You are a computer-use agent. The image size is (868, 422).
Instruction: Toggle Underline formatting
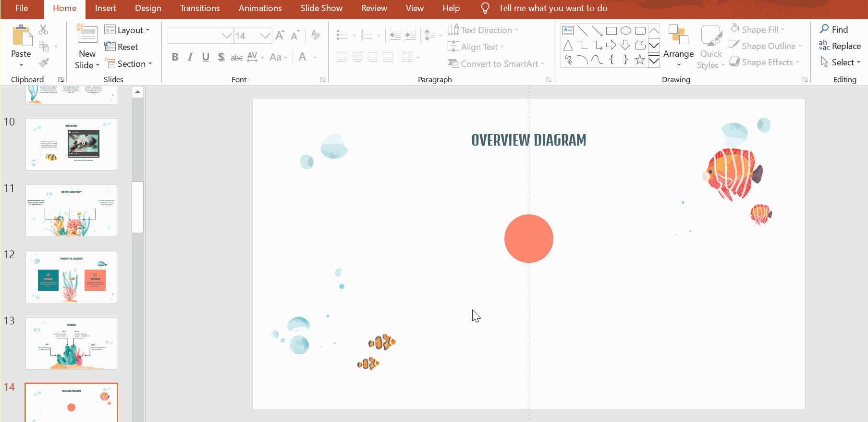coord(206,57)
